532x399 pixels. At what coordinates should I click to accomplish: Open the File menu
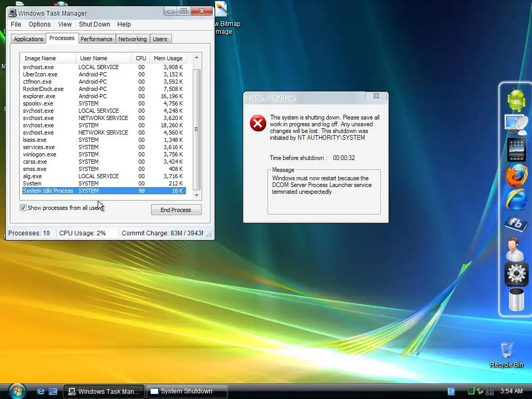[x=16, y=24]
